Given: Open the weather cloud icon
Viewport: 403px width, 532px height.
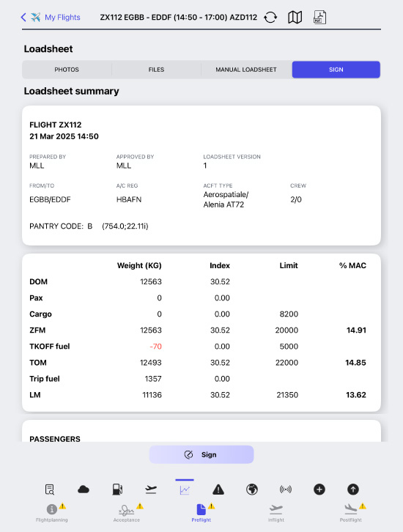Looking at the screenshot, I should (84, 489).
